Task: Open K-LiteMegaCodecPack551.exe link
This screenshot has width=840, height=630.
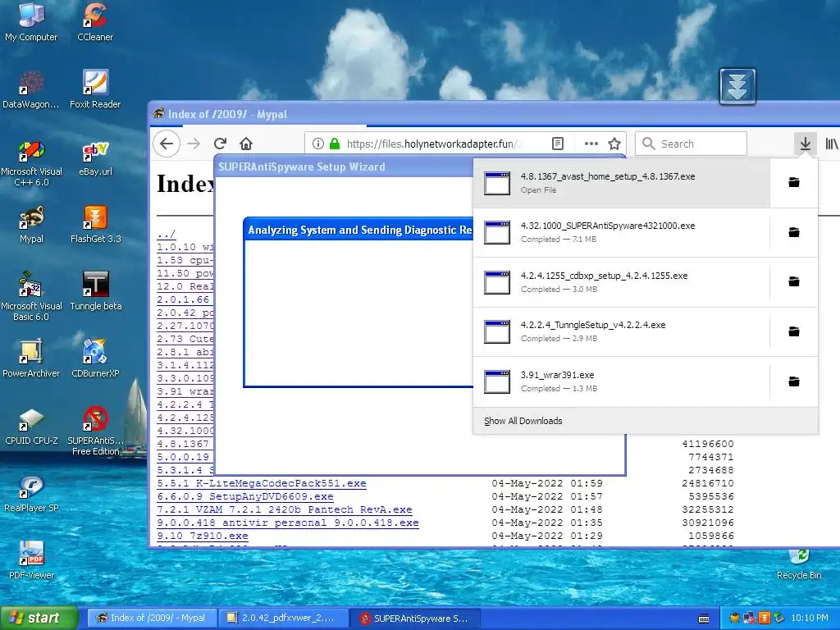Action: pyautogui.click(x=262, y=483)
